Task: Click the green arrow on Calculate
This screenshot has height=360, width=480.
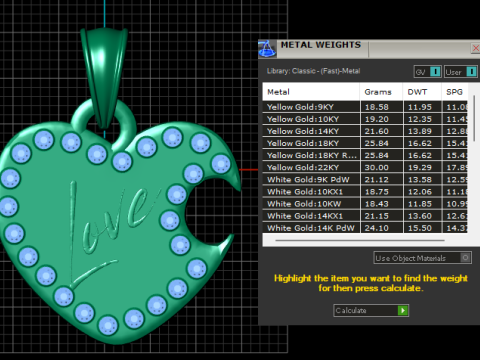Action: (x=403, y=310)
